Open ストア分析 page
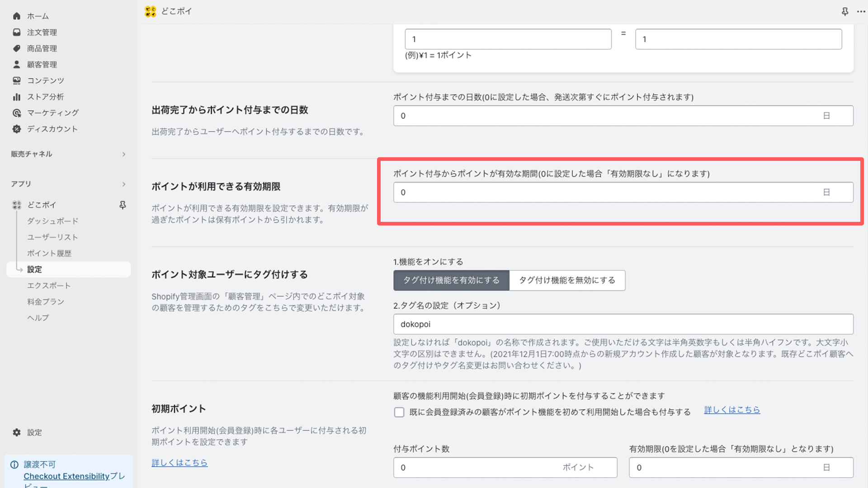The image size is (868, 488). [x=46, y=97]
